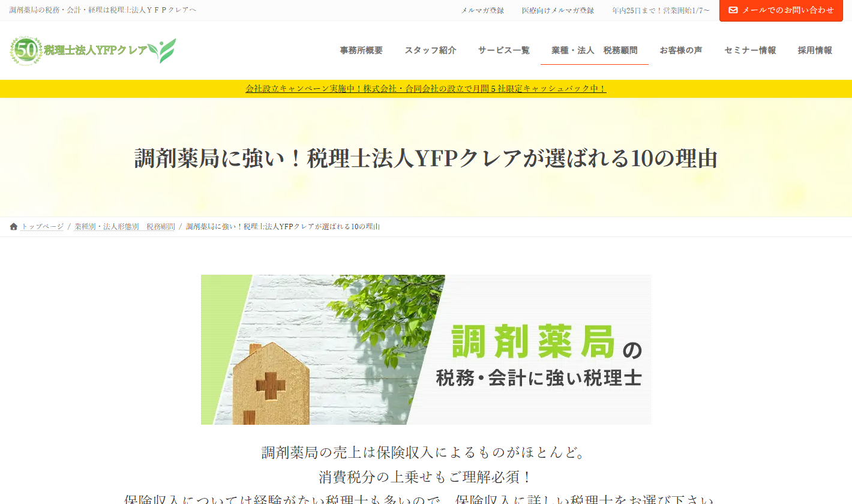Click the 年内25日まで！営業開始1/7〜 notice text
The width and height of the screenshot is (852, 504).
pos(661,10)
